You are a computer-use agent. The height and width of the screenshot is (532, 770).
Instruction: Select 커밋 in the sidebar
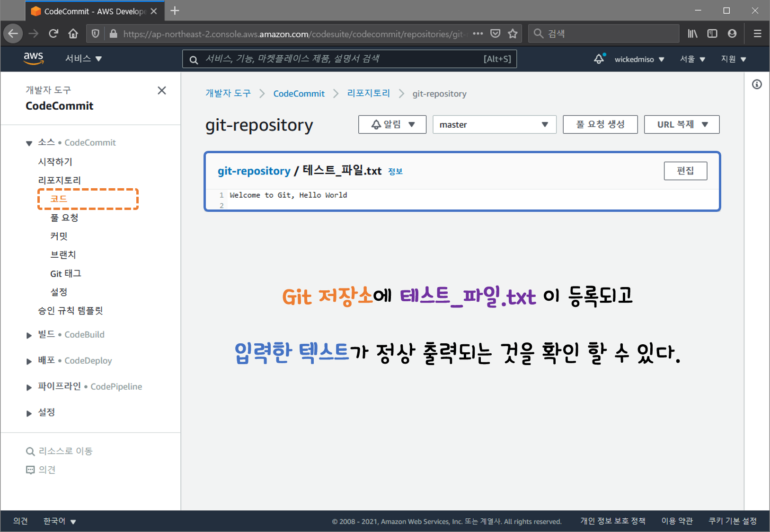tap(59, 236)
